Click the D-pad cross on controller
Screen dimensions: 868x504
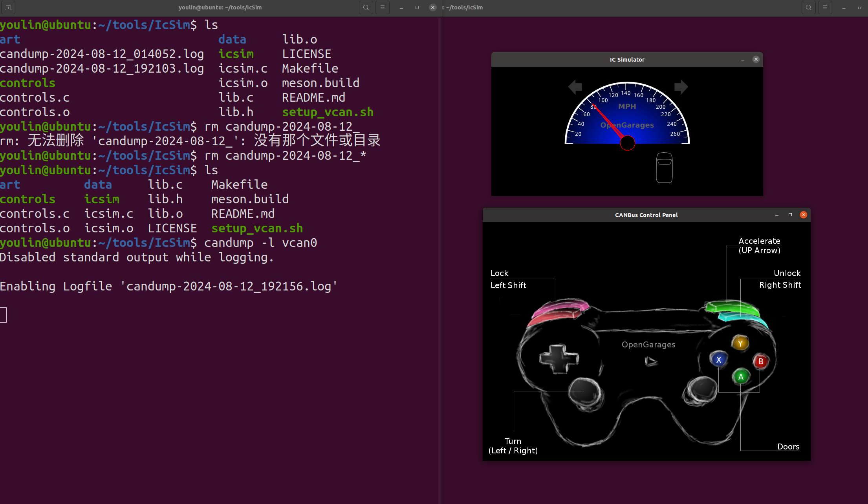click(x=559, y=358)
